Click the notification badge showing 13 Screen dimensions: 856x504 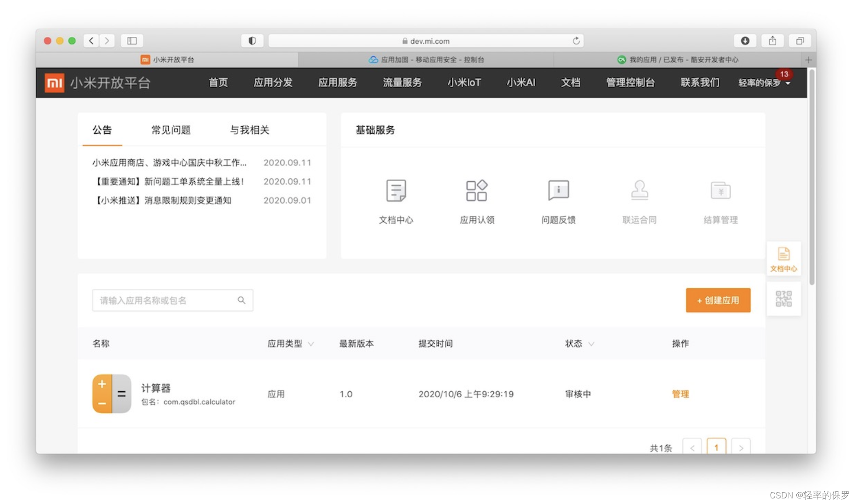tap(784, 74)
